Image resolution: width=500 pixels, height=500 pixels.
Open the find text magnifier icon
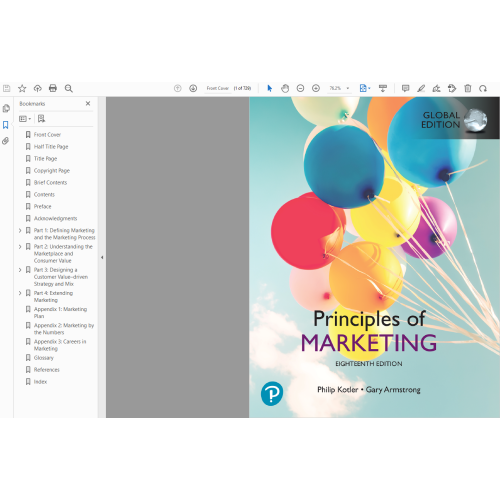[x=69, y=88]
